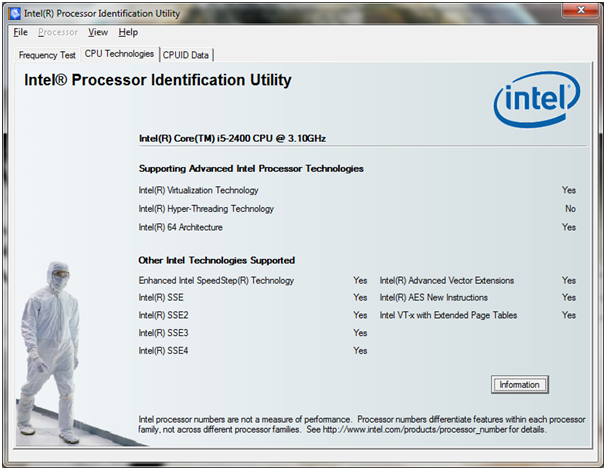
Task: Click the Intel(R) SSE3 label
Action: 163,333
